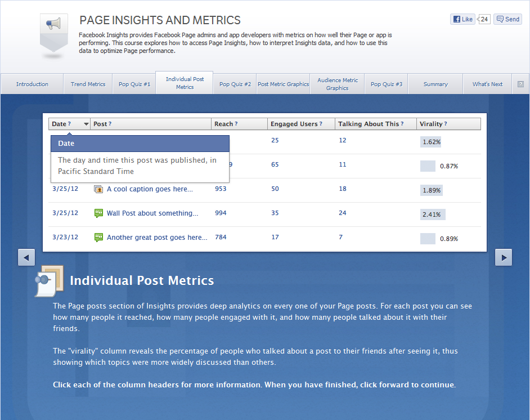
Task: Click the status icon beside 'Wall Post about something'
Action: click(x=98, y=213)
